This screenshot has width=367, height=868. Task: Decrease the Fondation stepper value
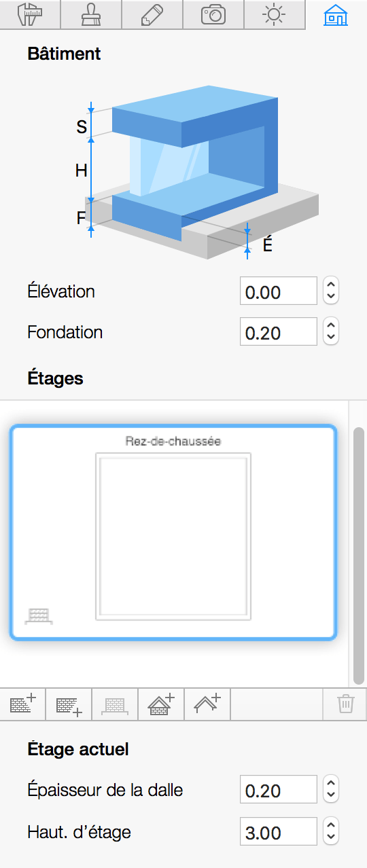(x=331, y=338)
